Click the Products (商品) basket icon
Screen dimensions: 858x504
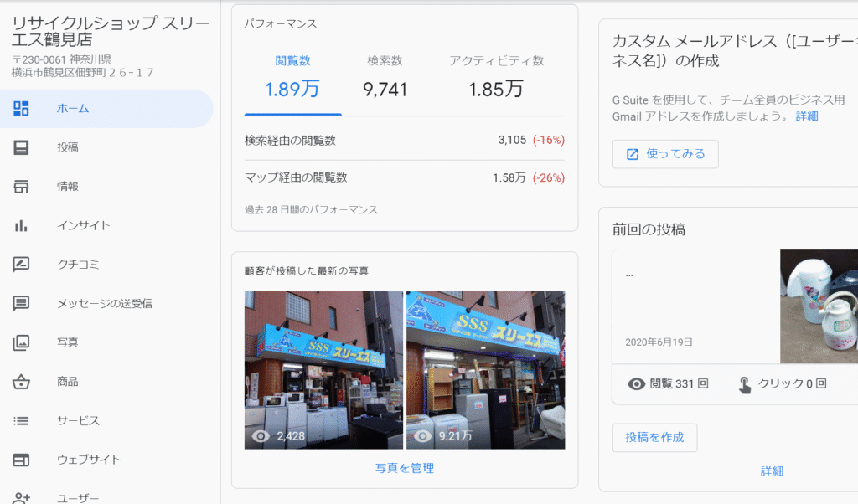tap(21, 382)
